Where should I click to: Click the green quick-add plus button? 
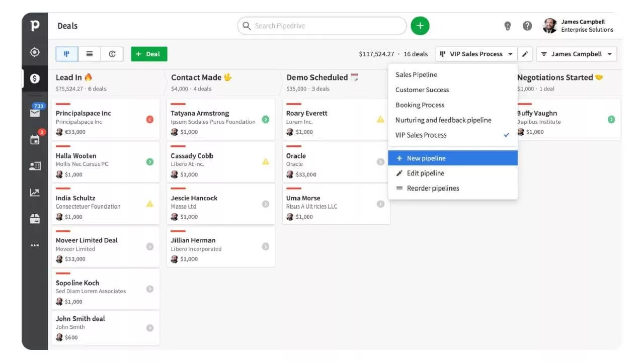point(420,26)
